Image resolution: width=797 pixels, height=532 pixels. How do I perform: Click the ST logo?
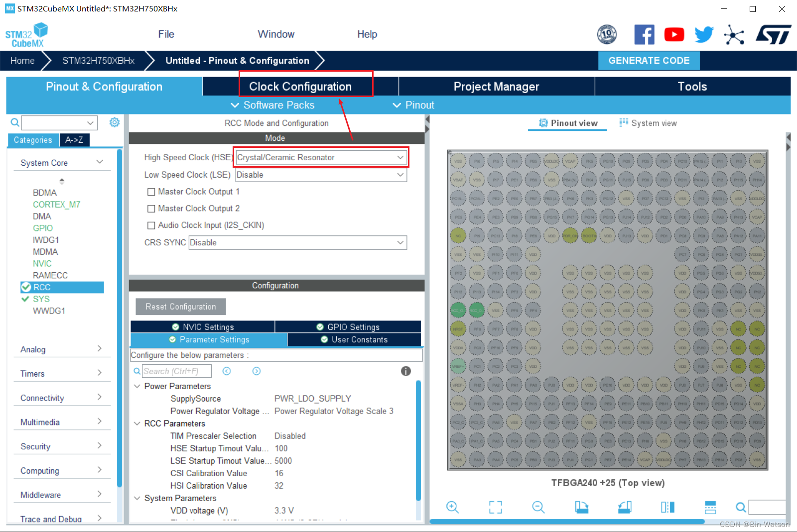point(773,34)
